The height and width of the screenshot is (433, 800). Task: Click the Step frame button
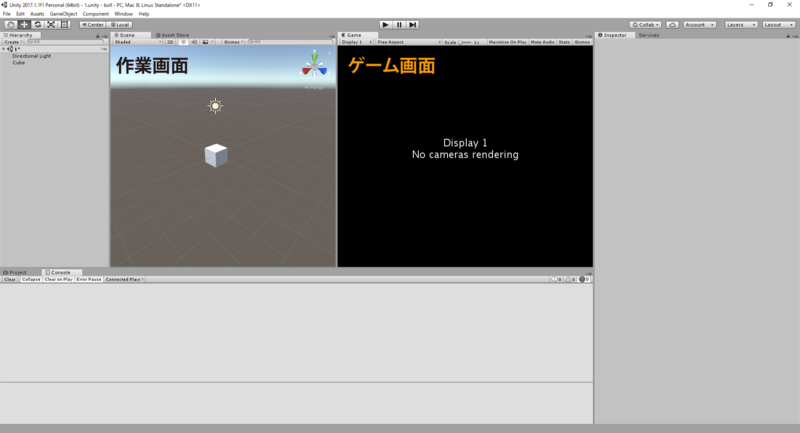(x=413, y=24)
